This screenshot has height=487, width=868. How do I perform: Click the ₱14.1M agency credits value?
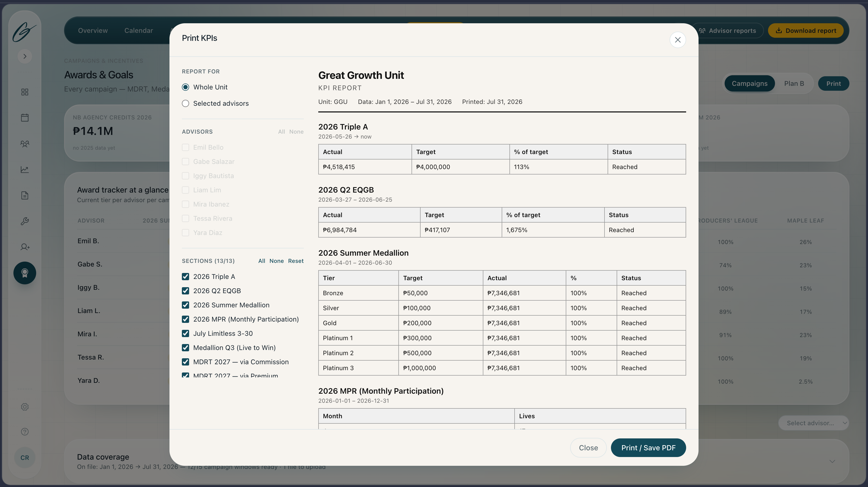[x=93, y=131]
